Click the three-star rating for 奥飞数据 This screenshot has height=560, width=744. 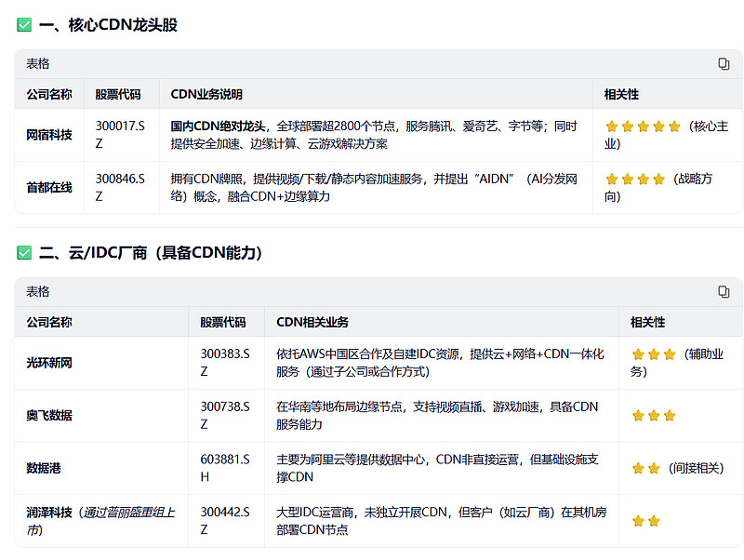click(654, 416)
